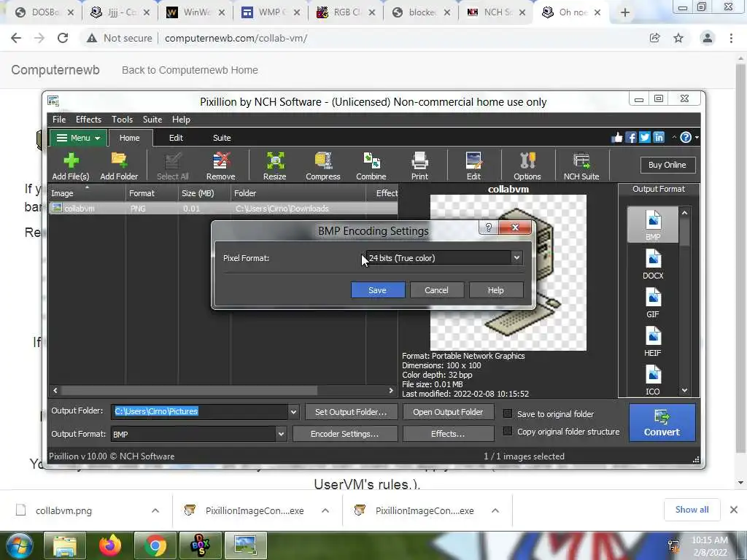Click Set Output Folder button
Image resolution: width=747 pixels, height=560 pixels.
tap(351, 412)
